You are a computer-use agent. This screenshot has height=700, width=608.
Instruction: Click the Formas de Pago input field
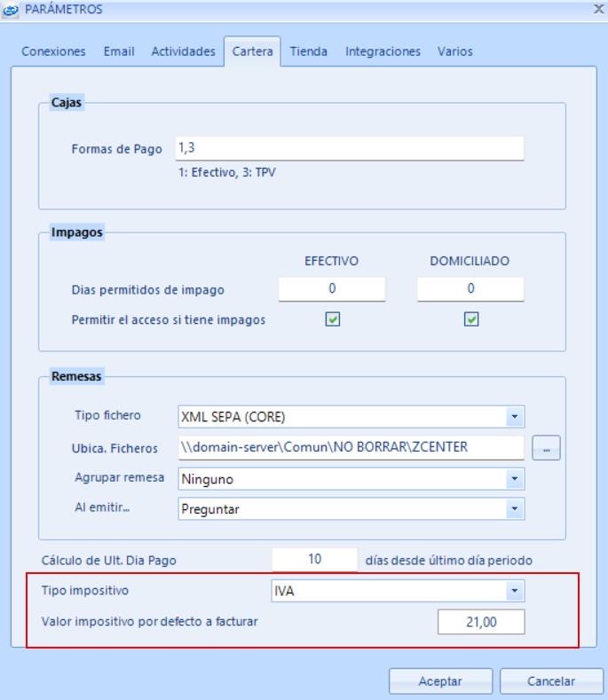coord(350,148)
